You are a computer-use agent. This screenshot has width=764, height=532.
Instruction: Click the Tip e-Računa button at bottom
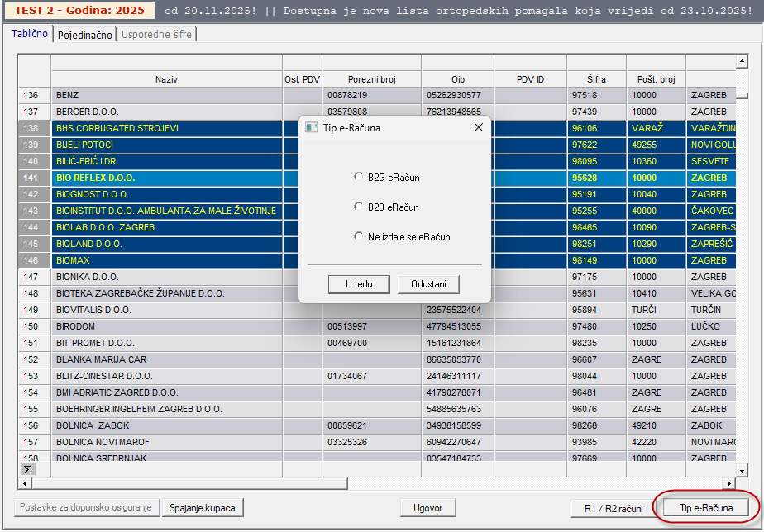tap(705, 508)
